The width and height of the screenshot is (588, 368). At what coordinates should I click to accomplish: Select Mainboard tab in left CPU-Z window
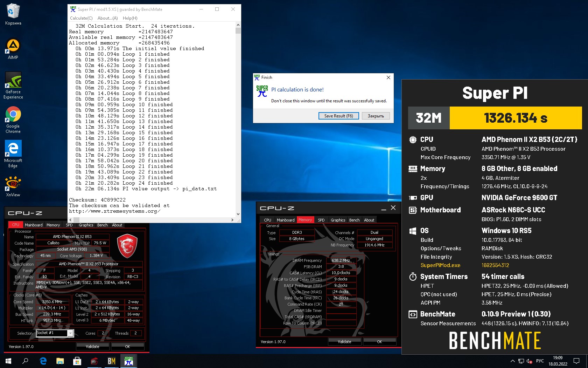pos(34,225)
